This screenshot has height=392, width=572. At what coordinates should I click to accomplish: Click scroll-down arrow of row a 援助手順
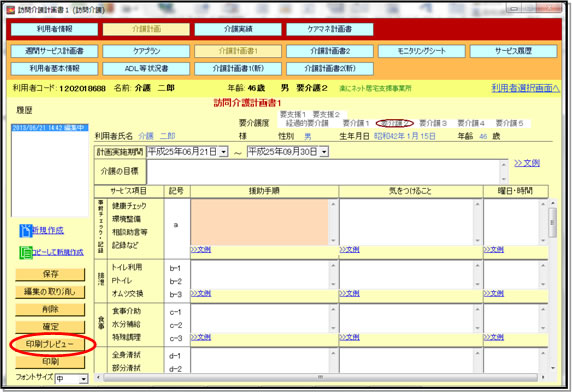click(x=333, y=241)
